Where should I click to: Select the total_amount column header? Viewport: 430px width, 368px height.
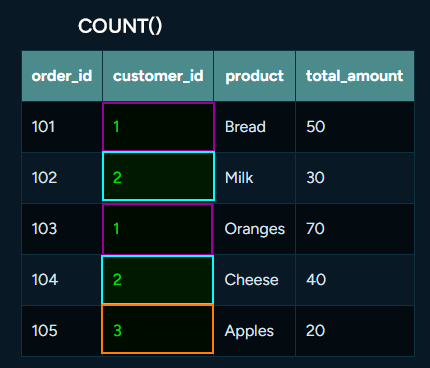pyautogui.click(x=355, y=76)
